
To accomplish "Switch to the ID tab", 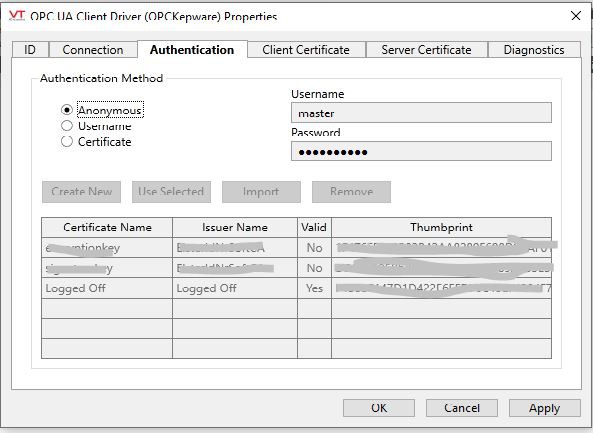I will [x=30, y=50].
